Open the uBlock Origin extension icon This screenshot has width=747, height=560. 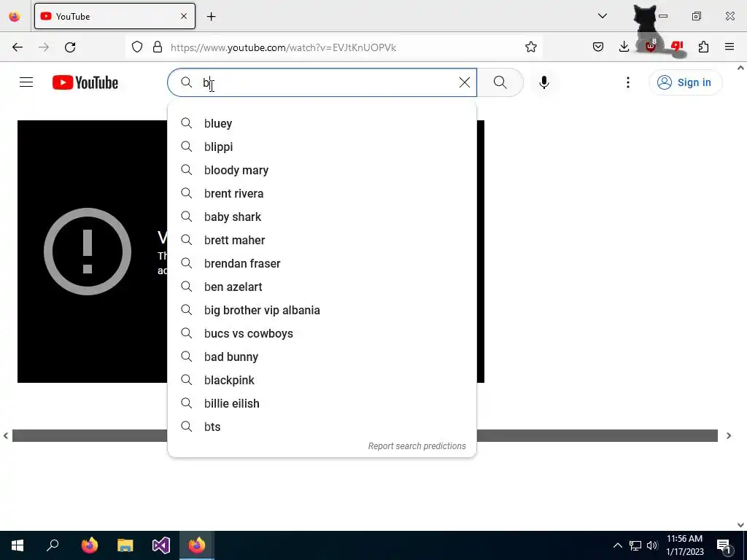pos(651,46)
